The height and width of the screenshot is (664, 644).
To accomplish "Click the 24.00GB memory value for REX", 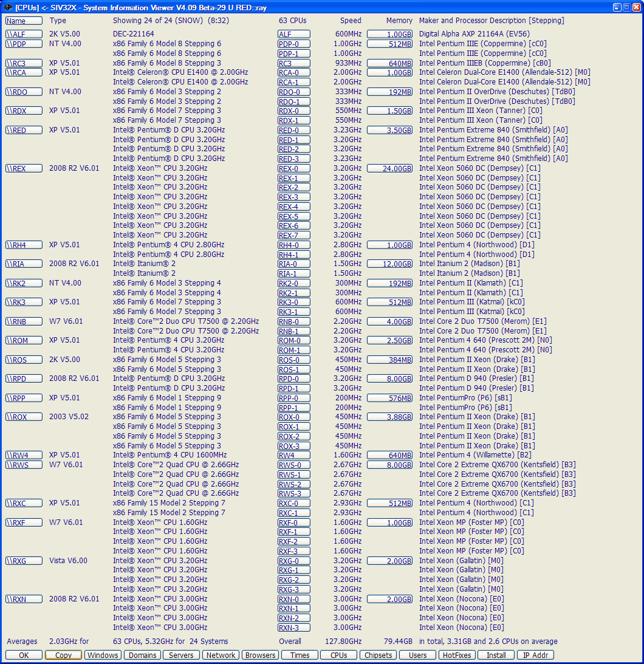I will [x=389, y=168].
